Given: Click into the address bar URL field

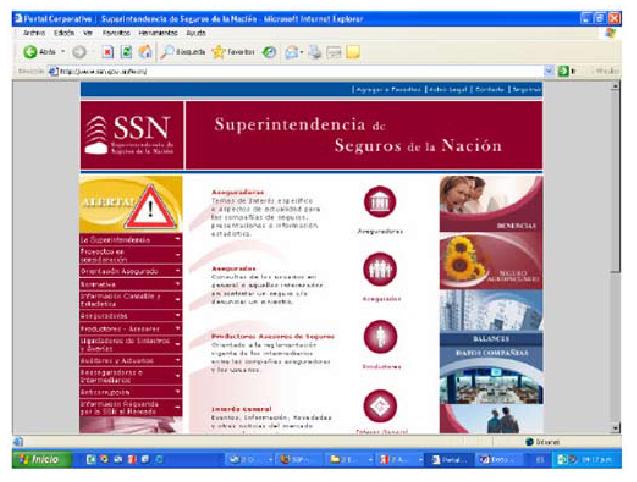Looking at the screenshot, I should (x=301, y=71).
